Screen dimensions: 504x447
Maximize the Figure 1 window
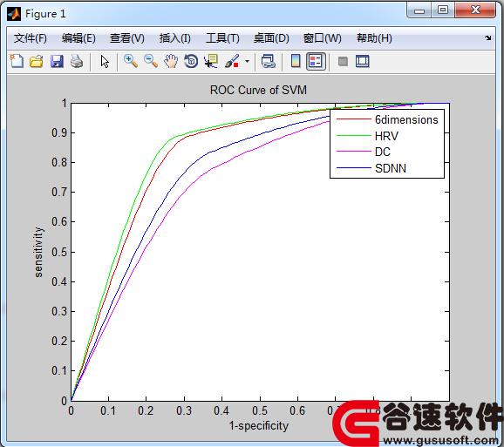tap(443, 10)
